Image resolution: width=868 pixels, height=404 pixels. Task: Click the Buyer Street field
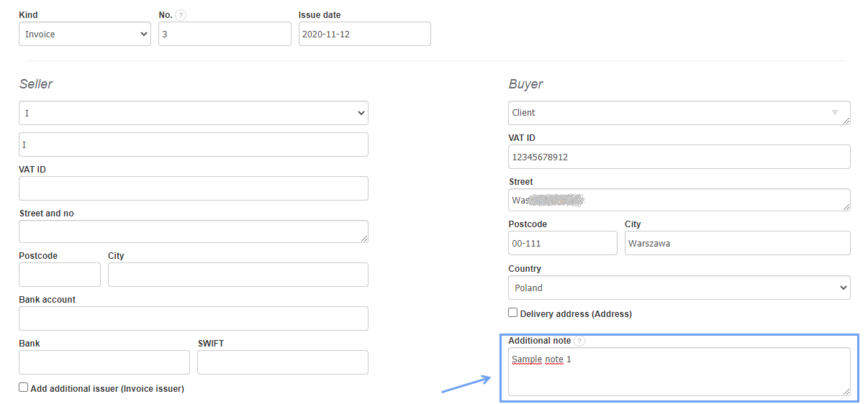tap(679, 200)
